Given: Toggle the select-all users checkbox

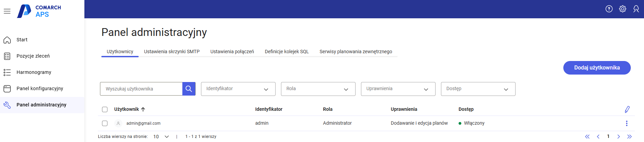Looking at the screenshot, I should 105,109.
